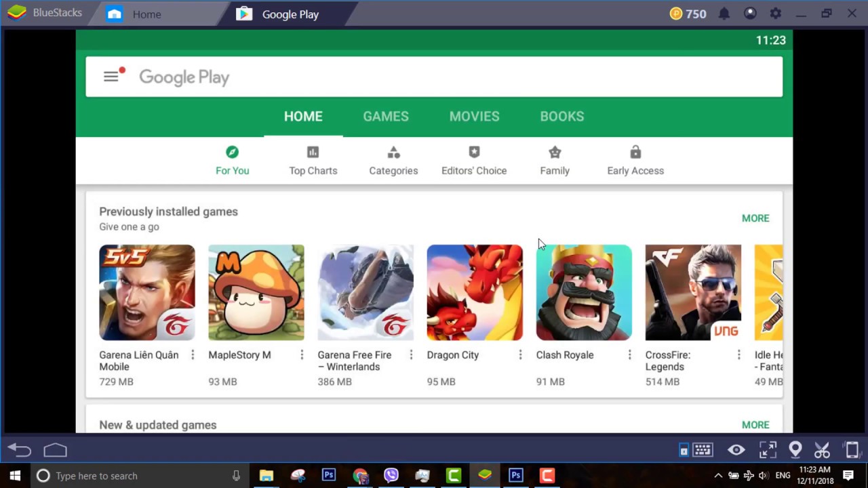Click the ENG language indicator

pos(783,476)
